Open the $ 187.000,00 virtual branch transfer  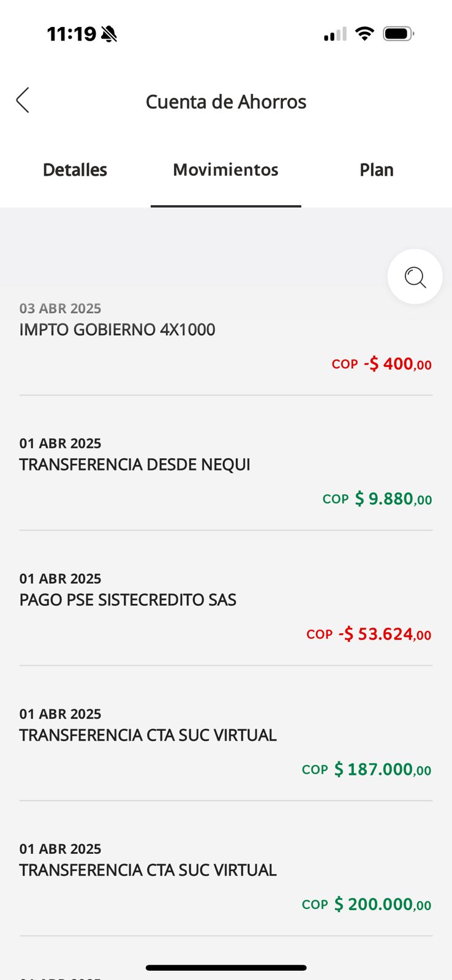[x=148, y=735]
